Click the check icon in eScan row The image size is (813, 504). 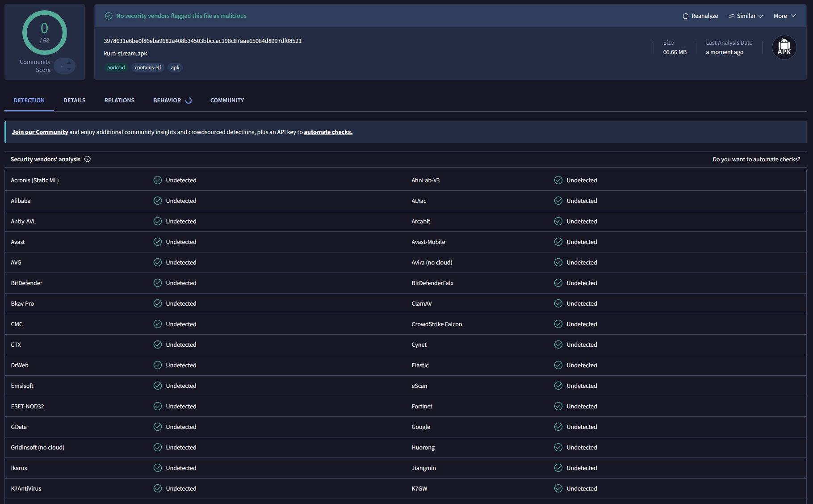(558, 386)
